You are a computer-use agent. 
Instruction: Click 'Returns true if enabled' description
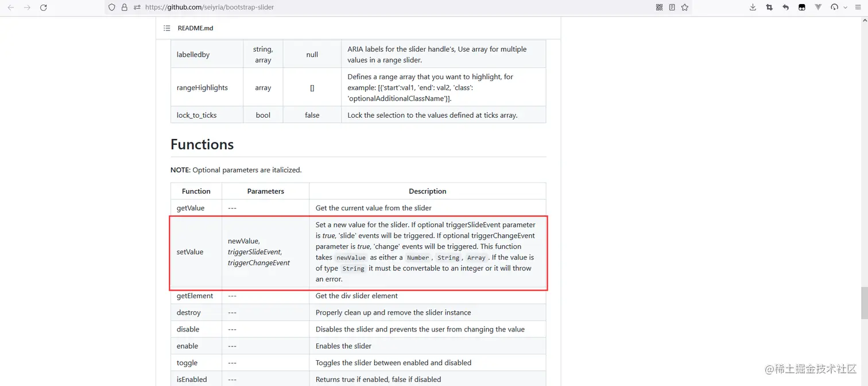[378, 379]
